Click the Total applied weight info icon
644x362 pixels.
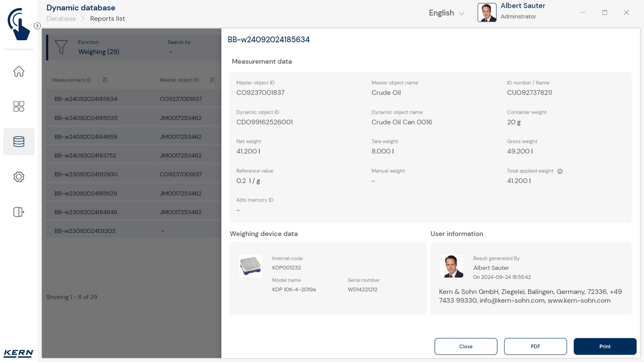(560, 171)
